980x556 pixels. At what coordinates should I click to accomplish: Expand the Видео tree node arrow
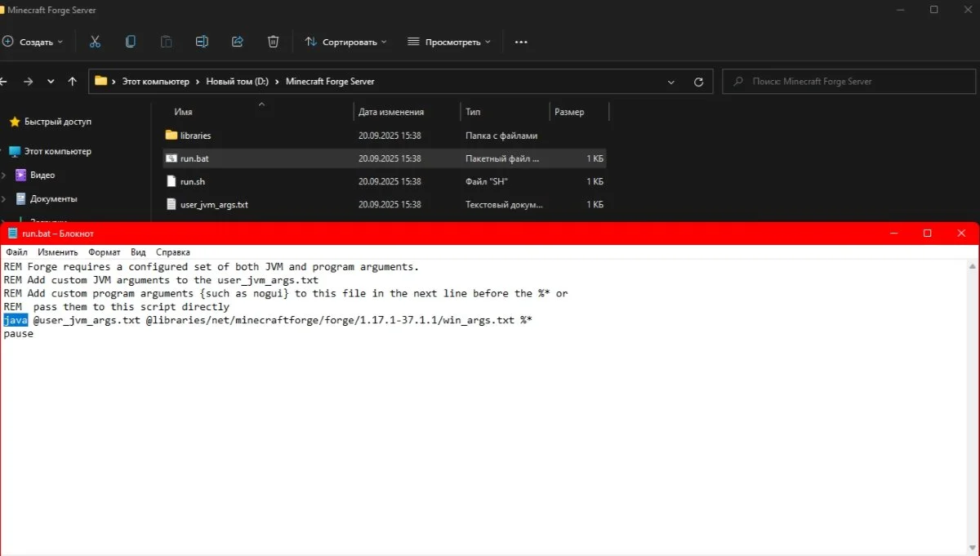(x=4, y=175)
